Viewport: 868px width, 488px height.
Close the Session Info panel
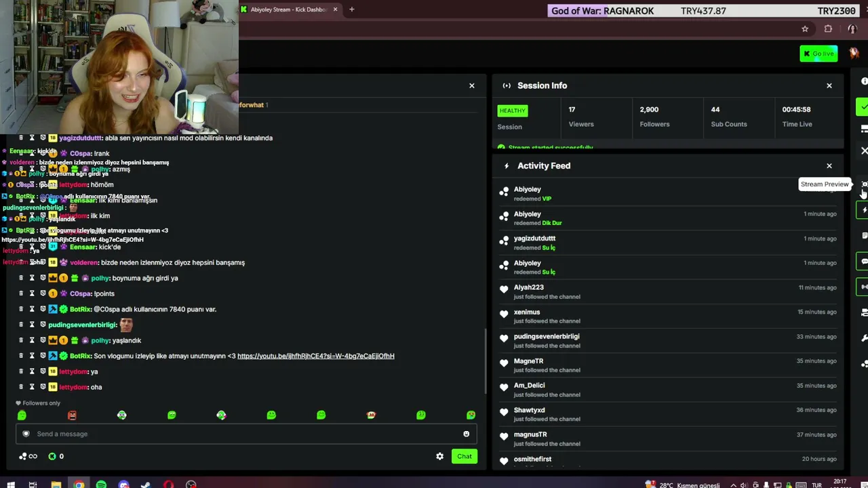point(829,85)
